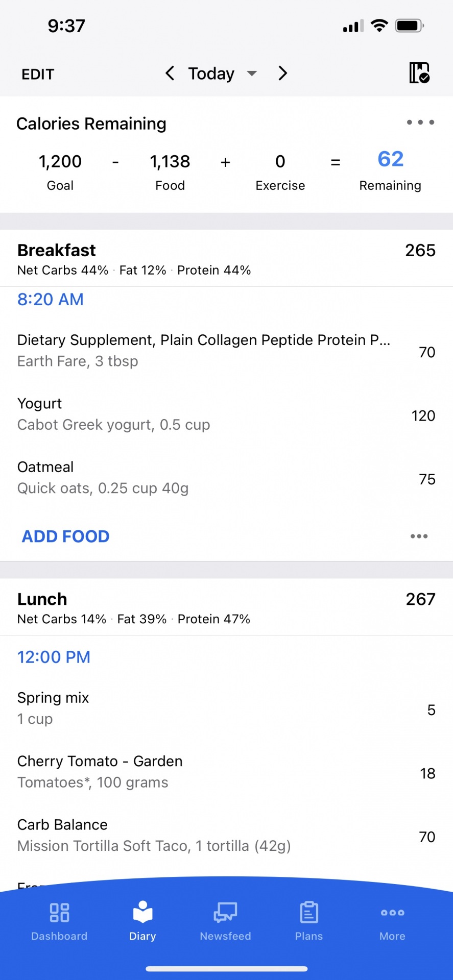Open the 8:20 AM breakfast timestamp
453x980 pixels.
51,300
